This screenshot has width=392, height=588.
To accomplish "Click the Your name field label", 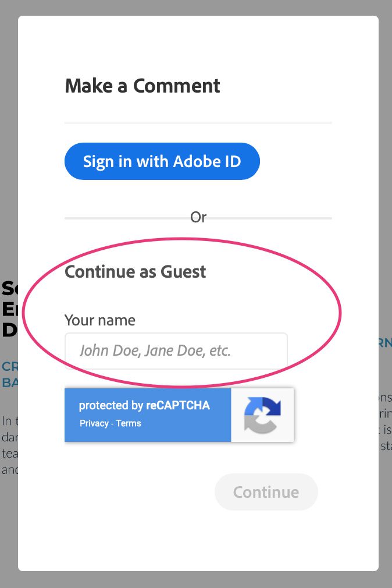I will [x=100, y=320].
